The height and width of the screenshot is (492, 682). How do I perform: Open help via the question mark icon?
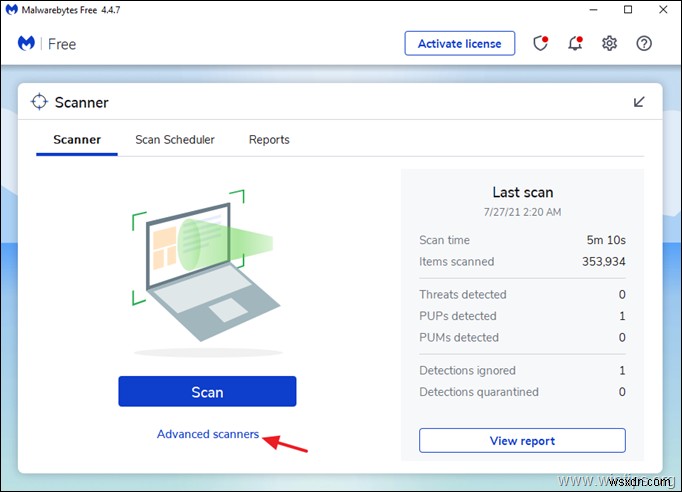pyautogui.click(x=644, y=43)
